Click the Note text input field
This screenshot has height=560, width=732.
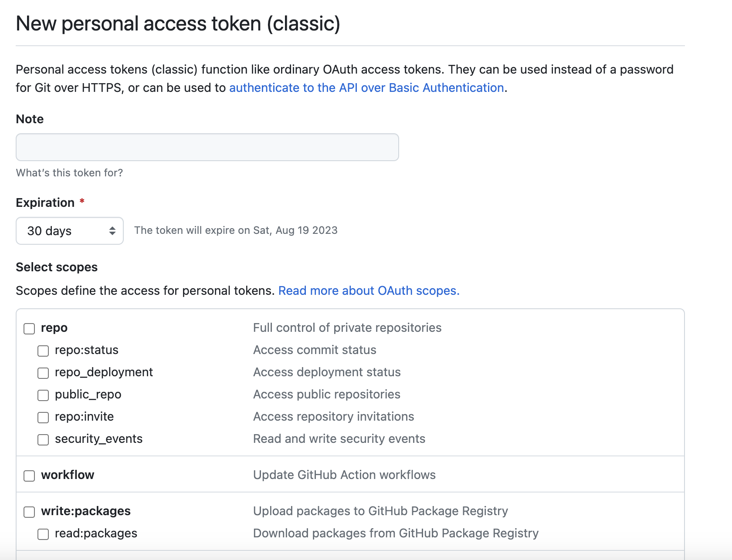click(x=207, y=147)
